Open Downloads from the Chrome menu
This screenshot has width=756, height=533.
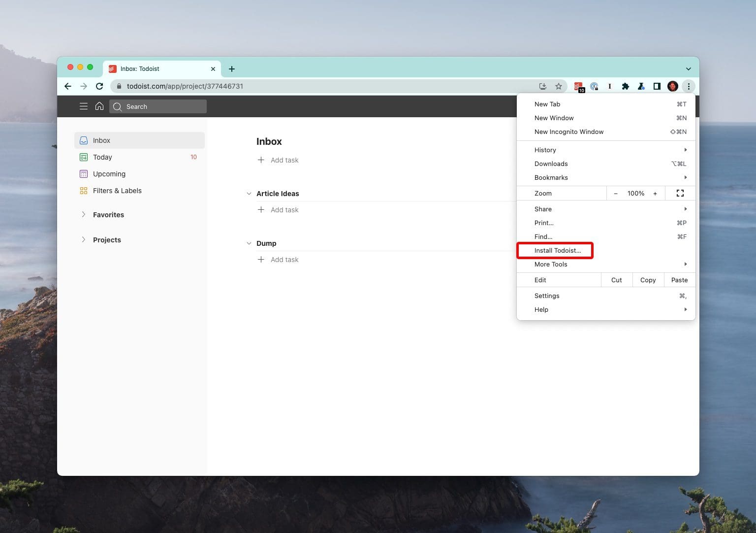pos(606,164)
